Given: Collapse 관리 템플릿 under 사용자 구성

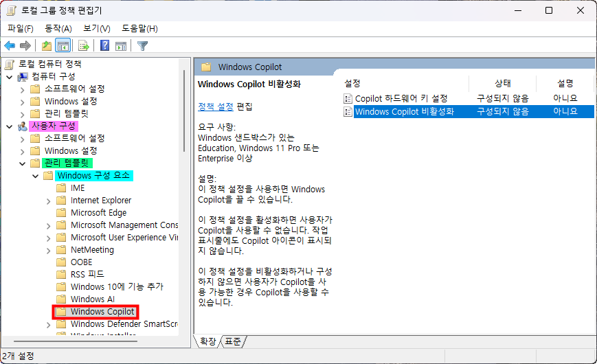Looking at the screenshot, I should [23, 163].
